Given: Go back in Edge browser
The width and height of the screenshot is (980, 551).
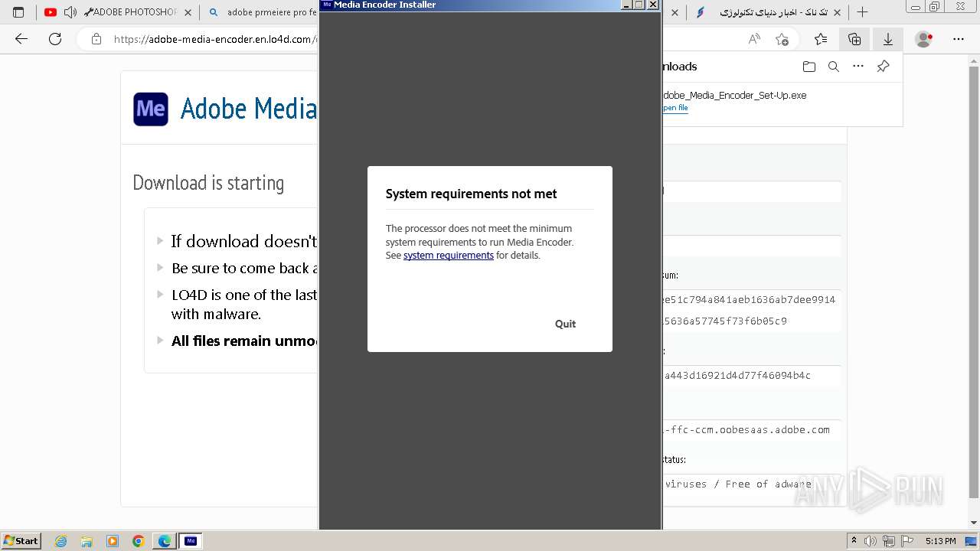Looking at the screenshot, I should tap(21, 39).
